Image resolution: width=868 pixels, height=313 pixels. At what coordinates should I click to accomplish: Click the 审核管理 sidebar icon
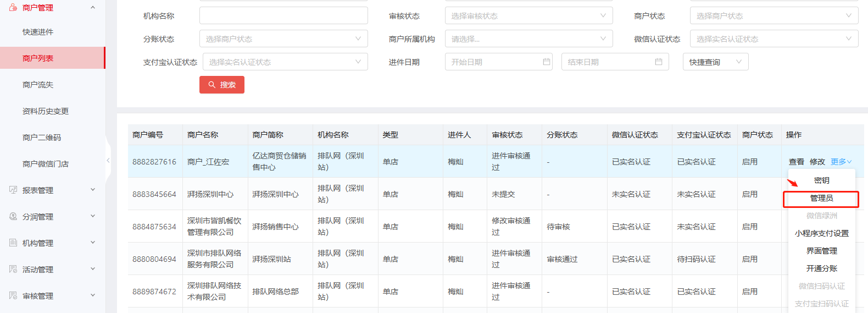click(x=13, y=295)
